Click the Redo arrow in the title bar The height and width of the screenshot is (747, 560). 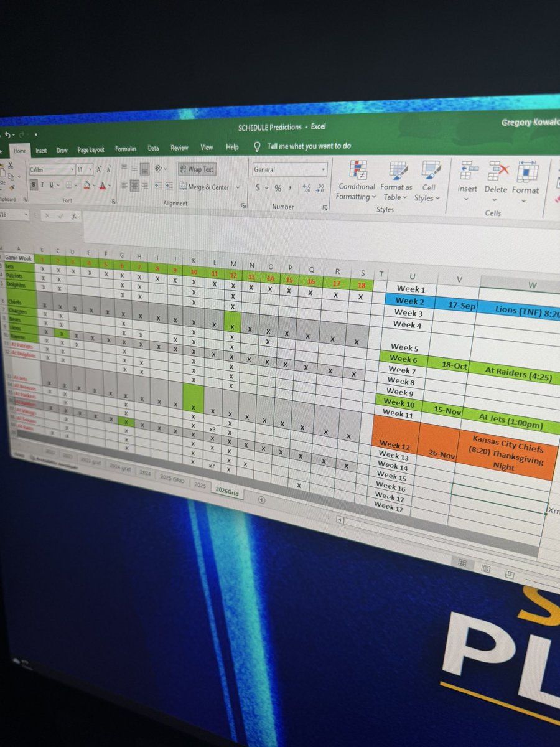(x=21, y=134)
